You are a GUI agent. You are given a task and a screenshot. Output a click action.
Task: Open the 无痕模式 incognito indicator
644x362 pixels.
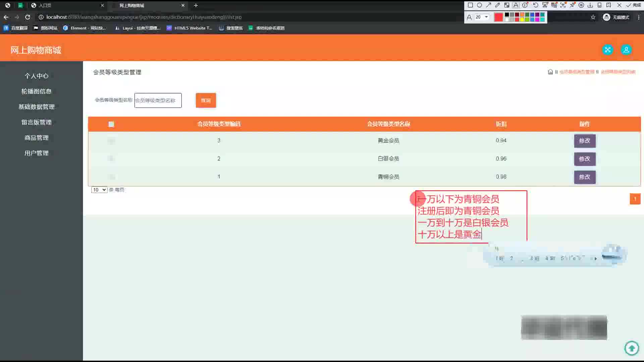[x=616, y=17]
